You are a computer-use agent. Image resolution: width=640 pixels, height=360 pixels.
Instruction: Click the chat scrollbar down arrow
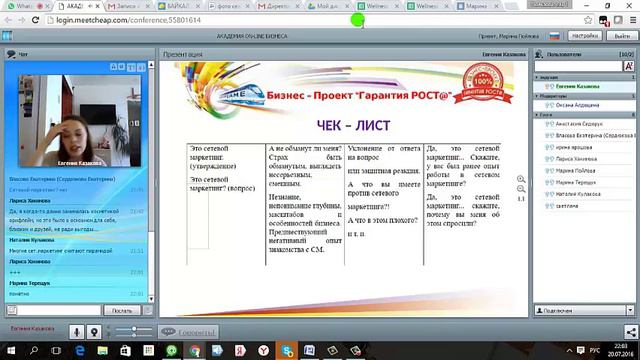click(151, 299)
